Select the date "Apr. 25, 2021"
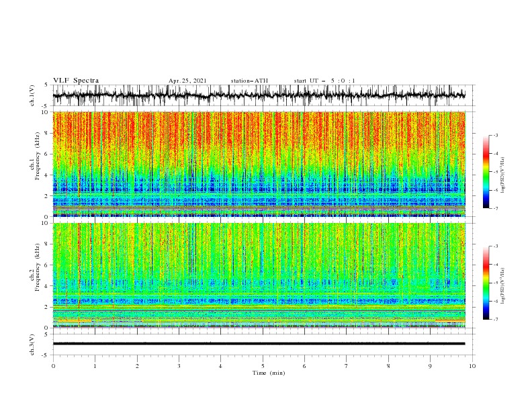 tap(187, 81)
